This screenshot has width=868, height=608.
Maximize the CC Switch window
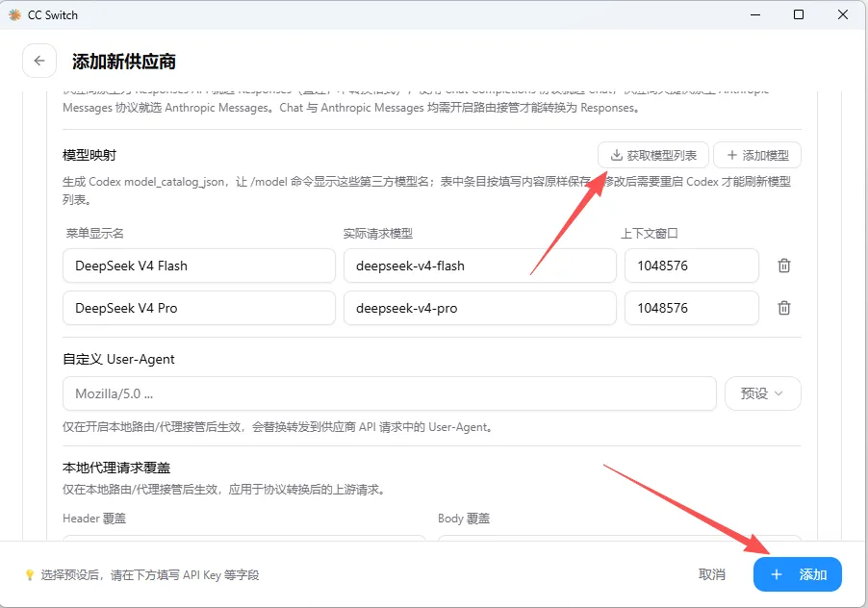coord(799,14)
